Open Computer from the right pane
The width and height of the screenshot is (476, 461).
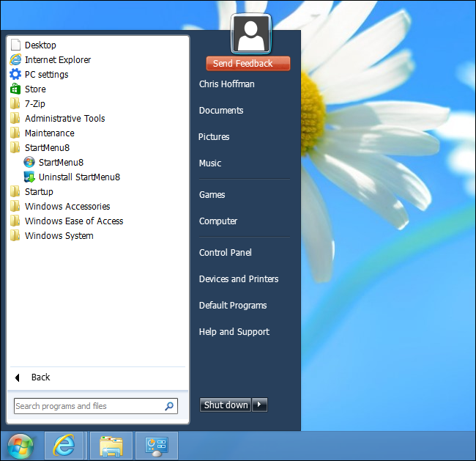pyautogui.click(x=218, y=221)
